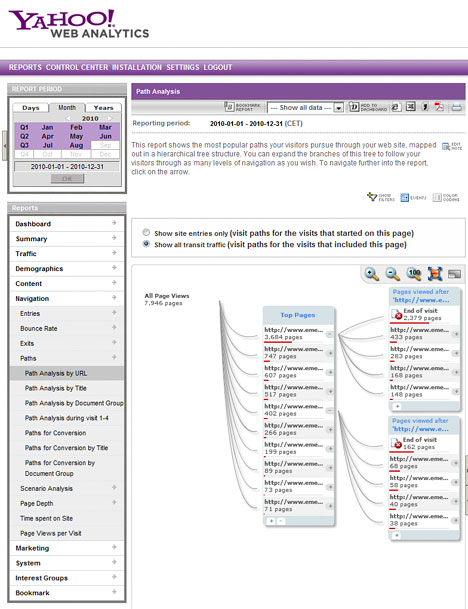Viewport: 468px width, 609px height.
Task: Go to next year arrow after 2010
Action: pyautogui.click(x=110, y=118)
